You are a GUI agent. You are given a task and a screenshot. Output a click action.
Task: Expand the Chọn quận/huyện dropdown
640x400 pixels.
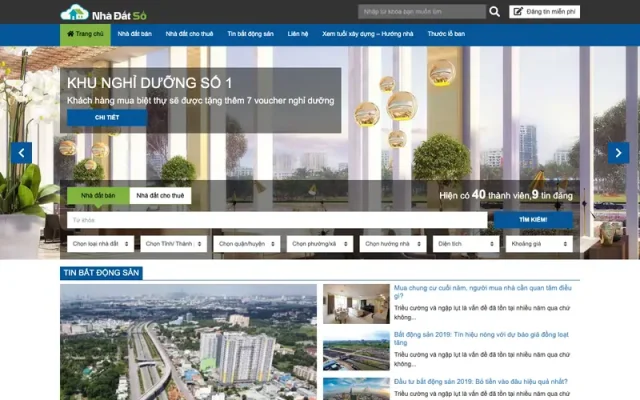click(x=247, y=244)
